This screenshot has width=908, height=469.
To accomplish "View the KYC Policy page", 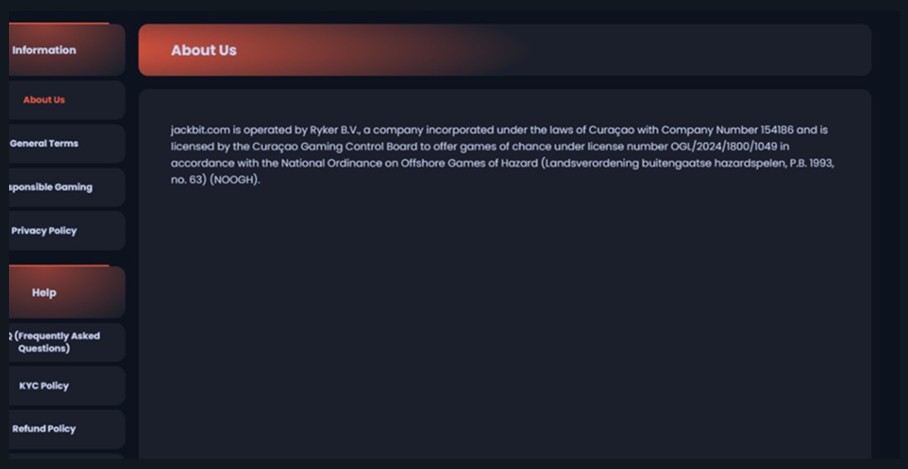I will [45, 386].
